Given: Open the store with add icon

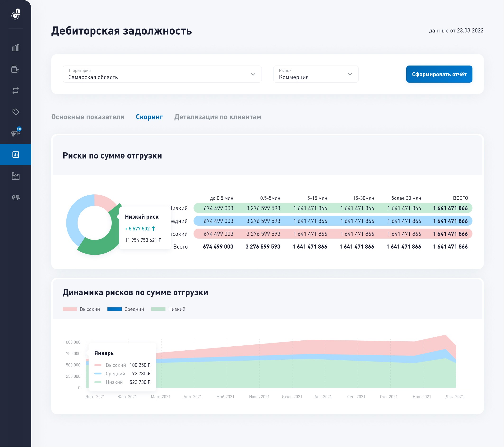Looking at the screenshot, I should coord(15,69).
